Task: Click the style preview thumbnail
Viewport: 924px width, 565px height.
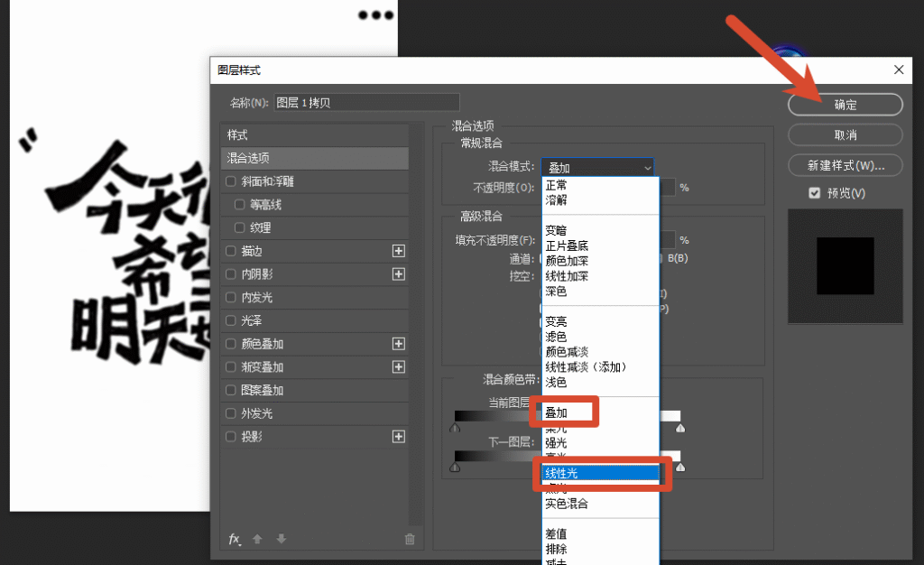Action: click(845, 265)
